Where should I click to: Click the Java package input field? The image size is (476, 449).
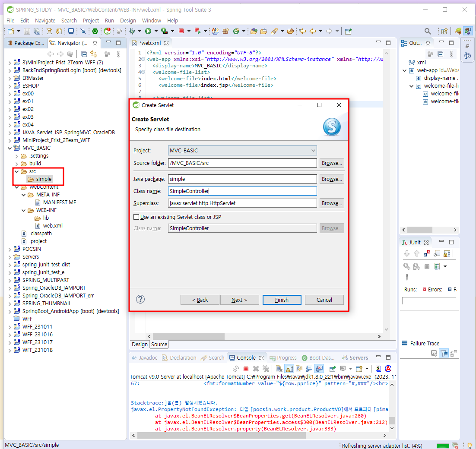pyautogui.click(x=242, y=179)
